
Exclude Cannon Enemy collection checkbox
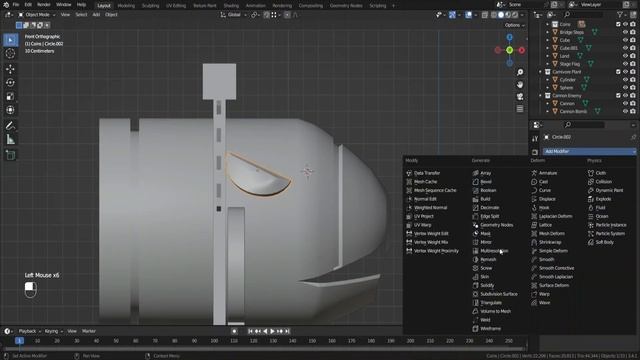[618, 96]
